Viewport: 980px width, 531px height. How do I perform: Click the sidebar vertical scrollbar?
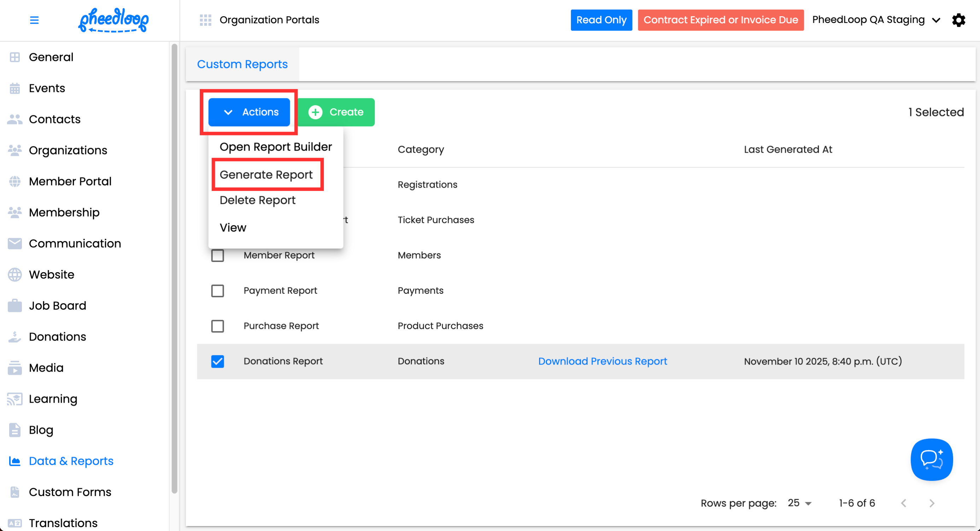coord(174,266)
